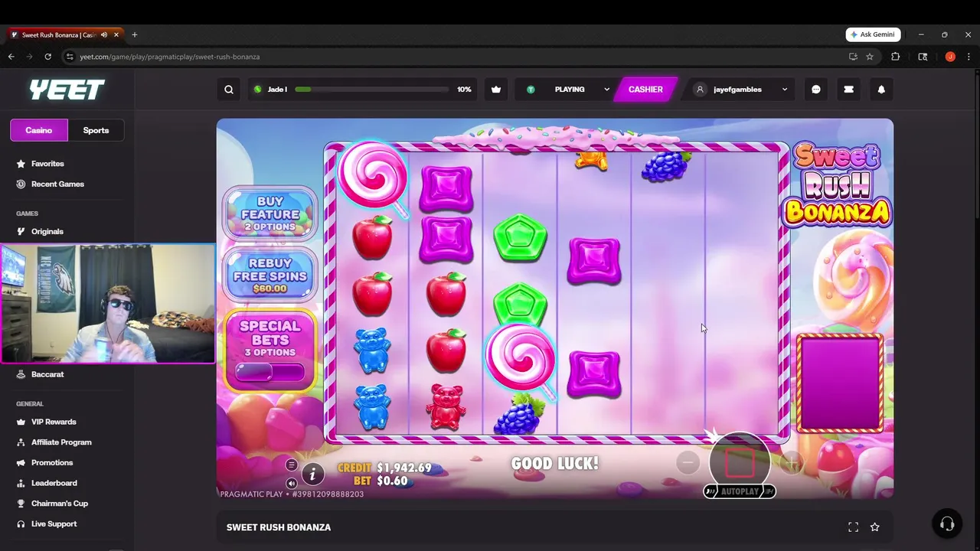Click browser back arrow
This screenshot has width=980, height=551.
click(11, 57)
